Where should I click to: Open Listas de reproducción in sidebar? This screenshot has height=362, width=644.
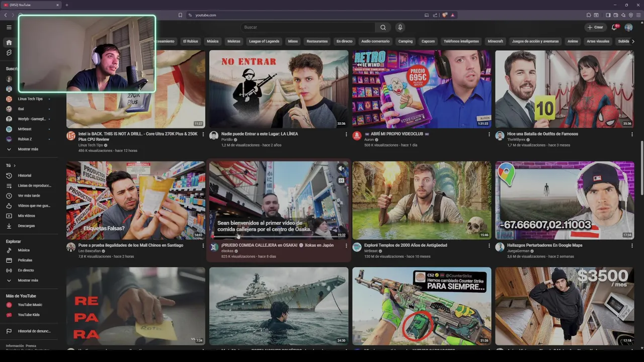coord(29,186)
